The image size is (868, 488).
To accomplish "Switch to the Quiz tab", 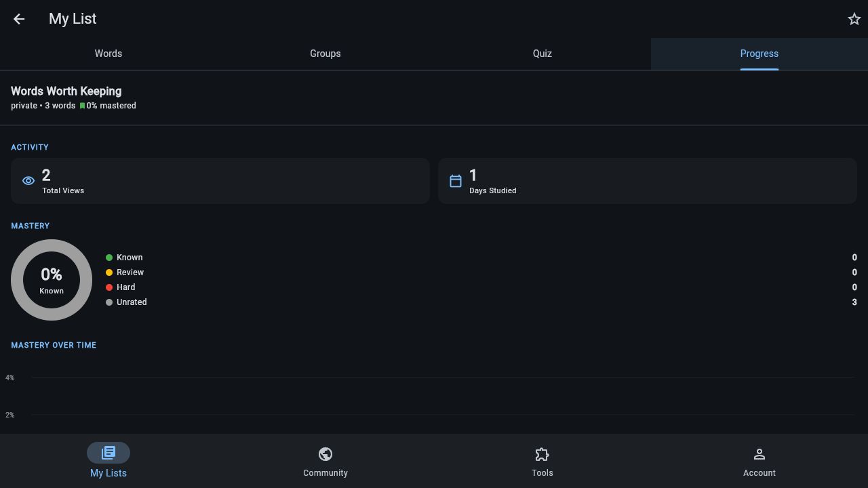I will [542, 54].
